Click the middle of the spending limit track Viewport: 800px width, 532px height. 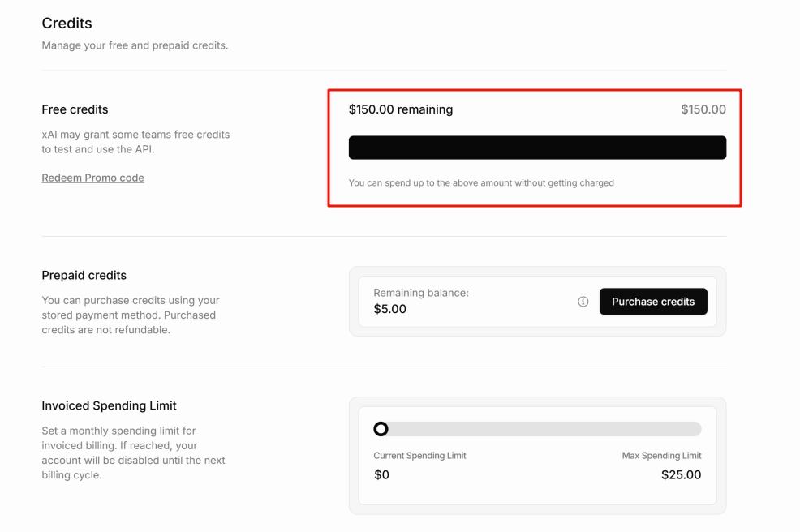point(537,429)
